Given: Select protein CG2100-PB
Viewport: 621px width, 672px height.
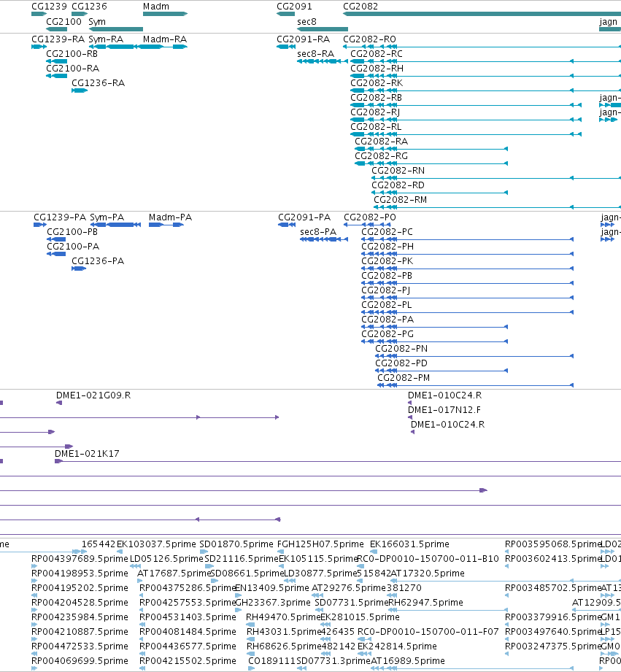Looking at the screenshot, I should tap(72, 232).
